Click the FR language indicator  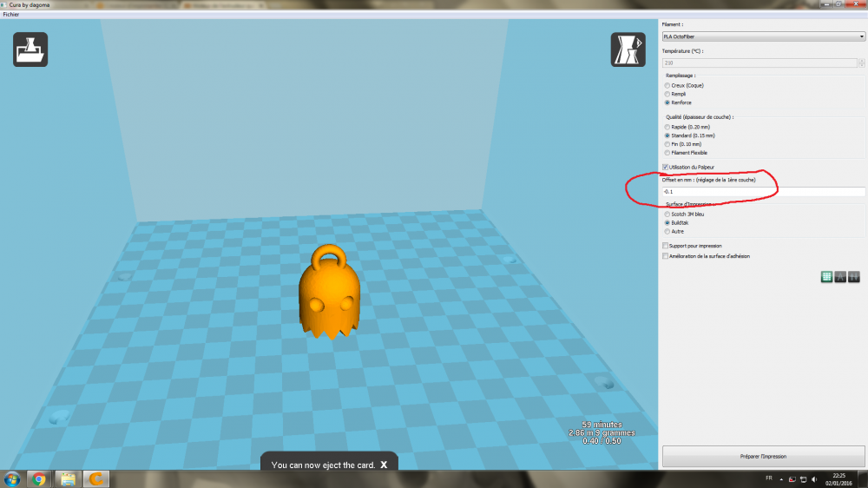click(x=769, y=478)
